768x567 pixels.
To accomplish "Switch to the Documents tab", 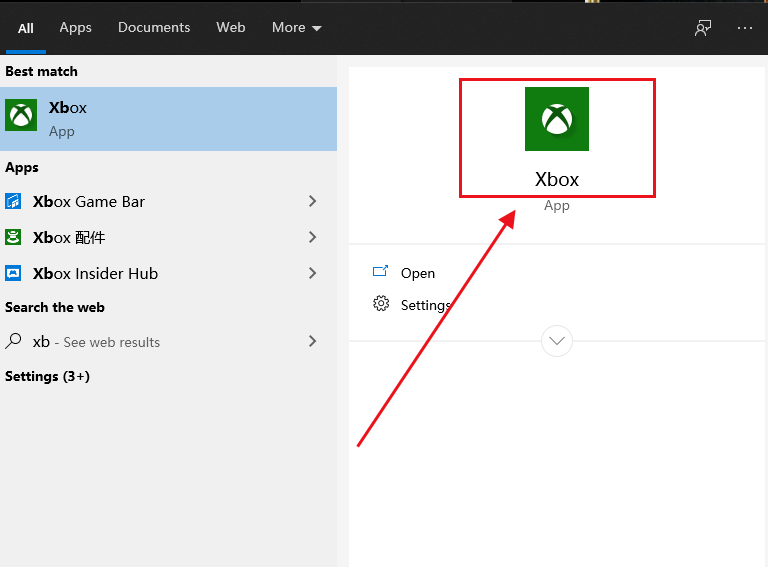I will tap(154, 28).
